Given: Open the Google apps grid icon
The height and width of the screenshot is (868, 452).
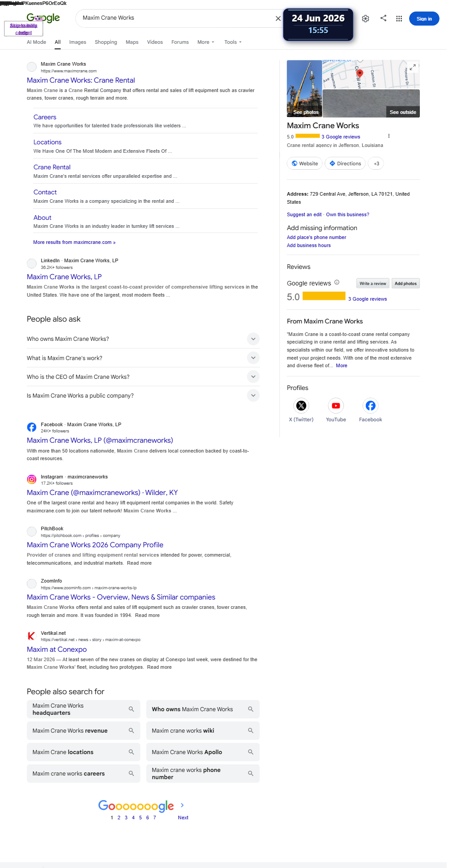Looking at the screenshot, I should pos(399,18).
